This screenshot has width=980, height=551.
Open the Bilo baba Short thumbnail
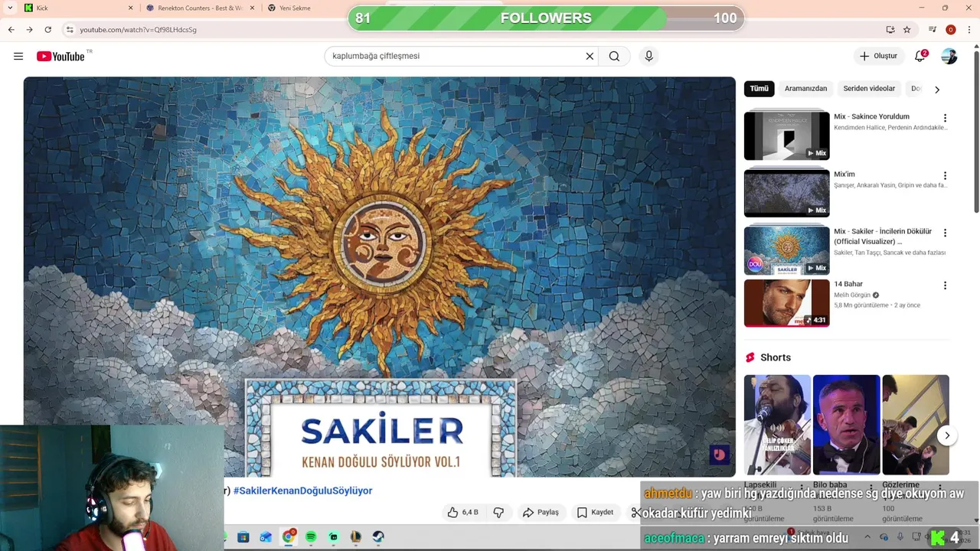pyautogui.click(x=846, y=425)
